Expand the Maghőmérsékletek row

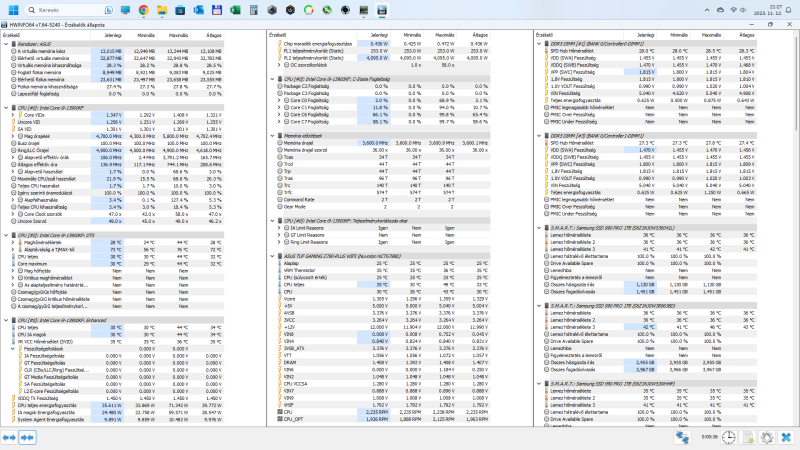(13, 242)
